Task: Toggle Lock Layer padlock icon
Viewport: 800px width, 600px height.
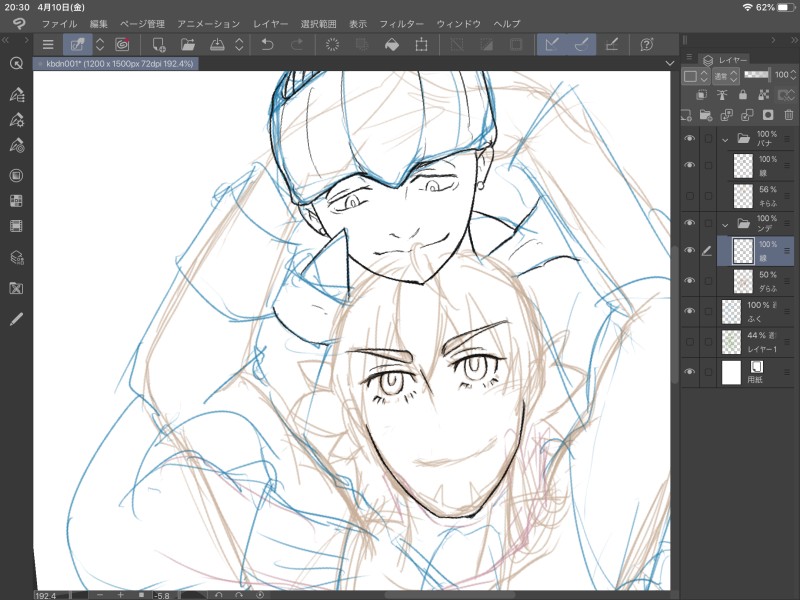Action: pyautogui.click(x=743, y=95)
